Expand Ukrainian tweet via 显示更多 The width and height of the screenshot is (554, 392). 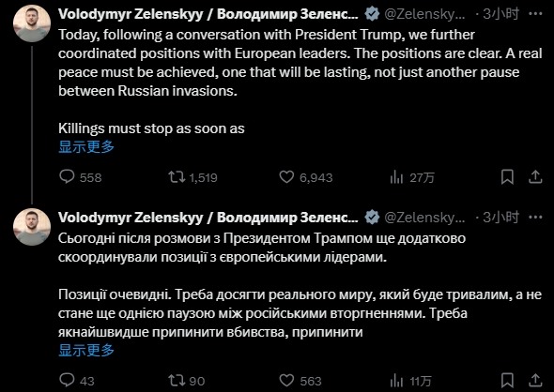click(x=86, y=351)
